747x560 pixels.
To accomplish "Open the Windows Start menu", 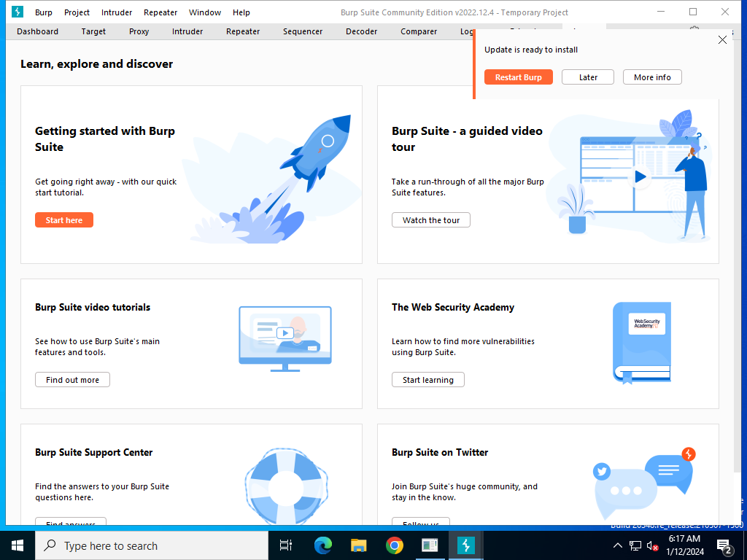I will click(18, 545).
